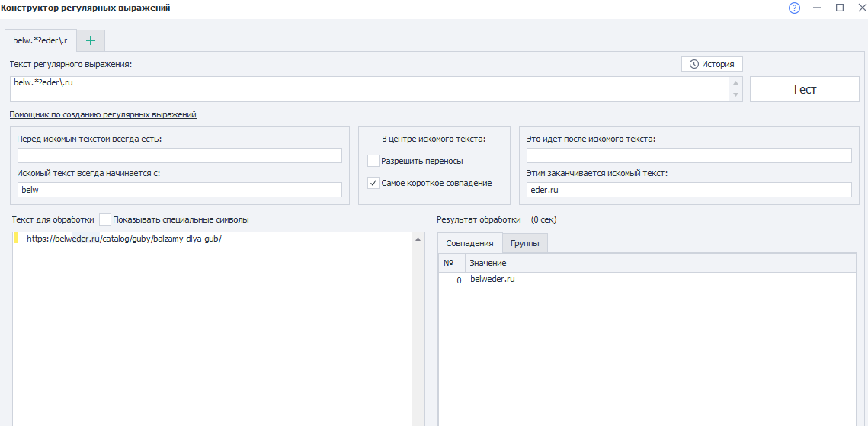The image size is (868, 426).
Task: Click the 'Перед искомым текстом' input field
Action: (x=180, y=155)
